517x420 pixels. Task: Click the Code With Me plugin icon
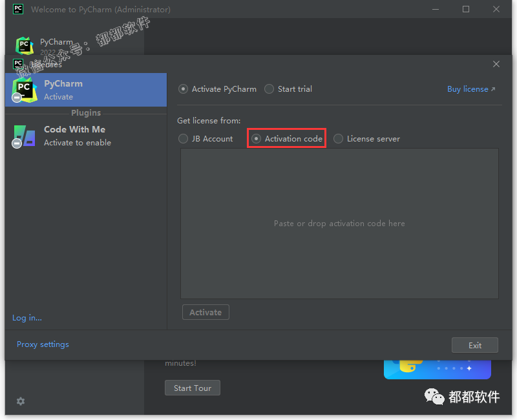tap(25, 136)
